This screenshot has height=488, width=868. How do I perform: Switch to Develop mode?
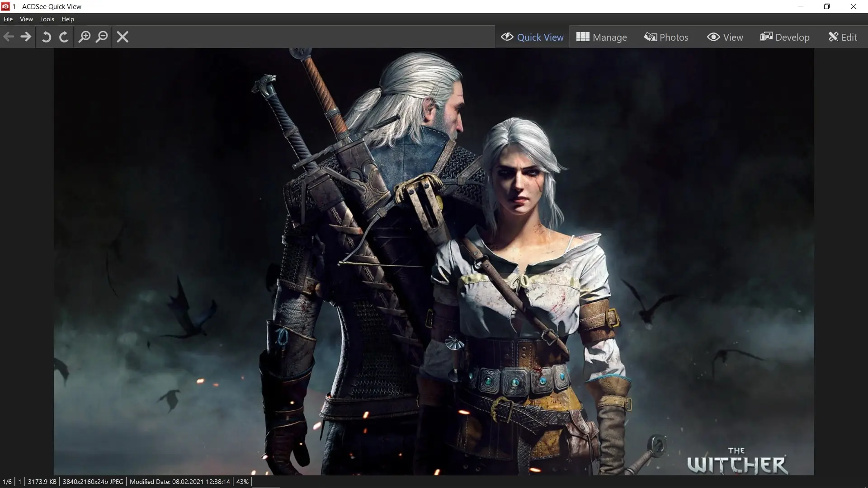(x=785, y=37)
